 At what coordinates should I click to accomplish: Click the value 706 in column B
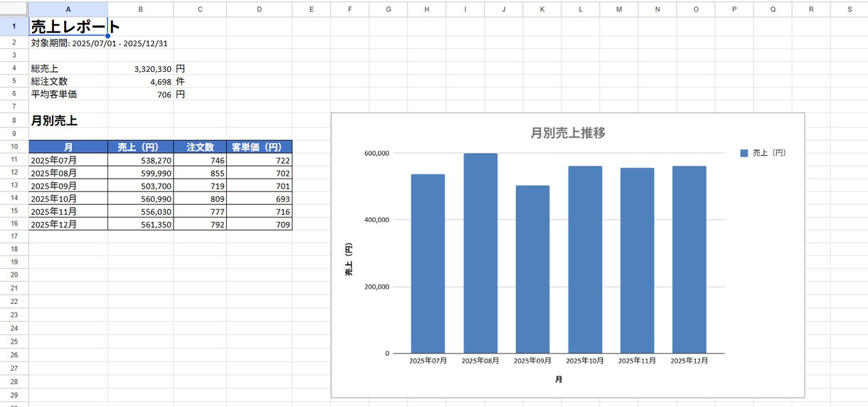click(141, 95)
